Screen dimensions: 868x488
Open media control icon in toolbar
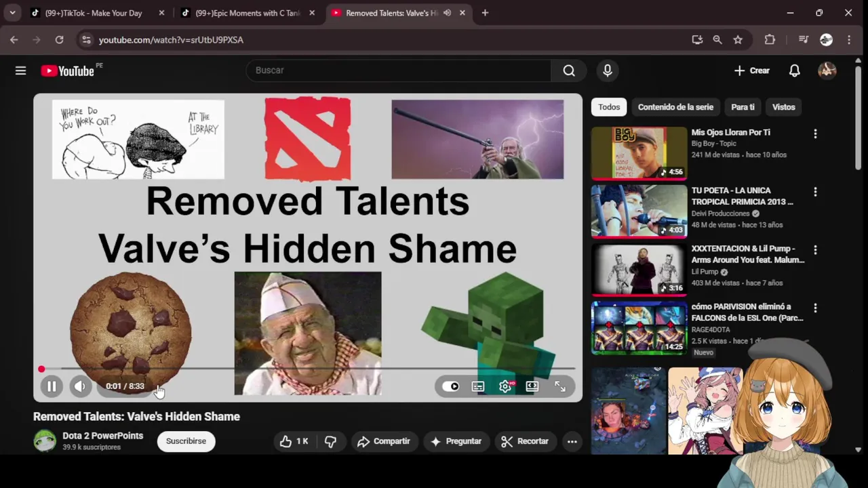tap(804, 40)
